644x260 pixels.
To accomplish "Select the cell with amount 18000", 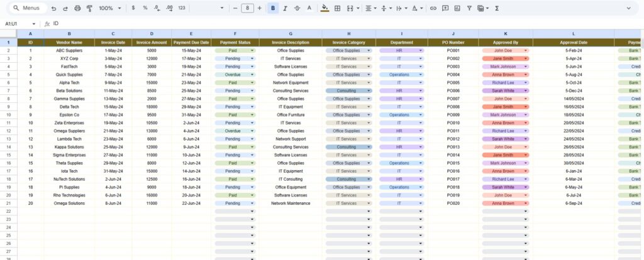I will [x=152, y=107].
